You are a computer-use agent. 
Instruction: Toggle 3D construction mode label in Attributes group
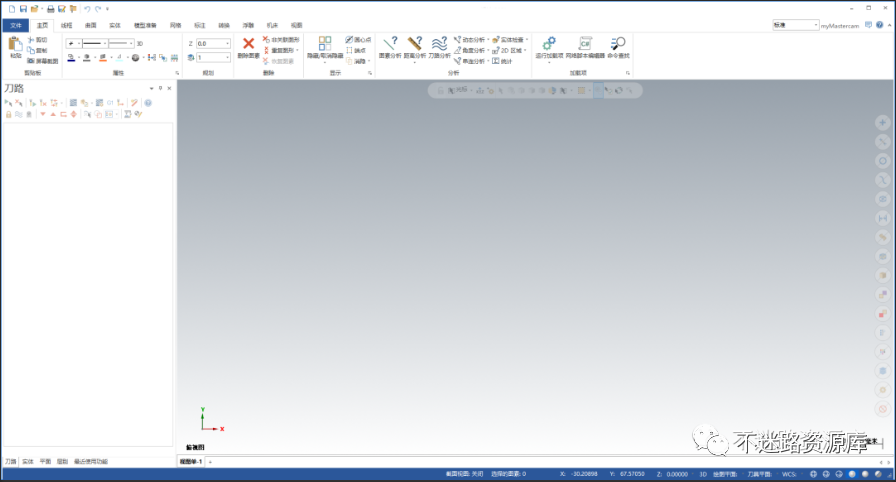(139, 43)
